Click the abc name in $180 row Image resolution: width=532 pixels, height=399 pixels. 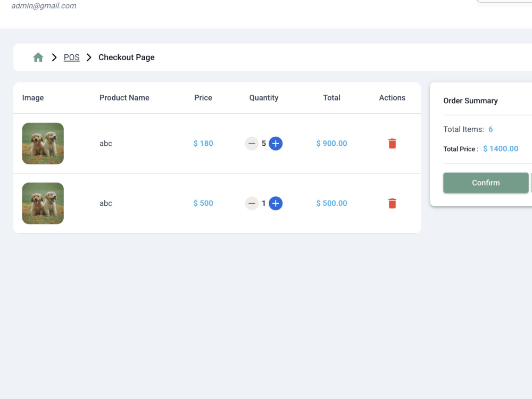click(x=106, y=144)
